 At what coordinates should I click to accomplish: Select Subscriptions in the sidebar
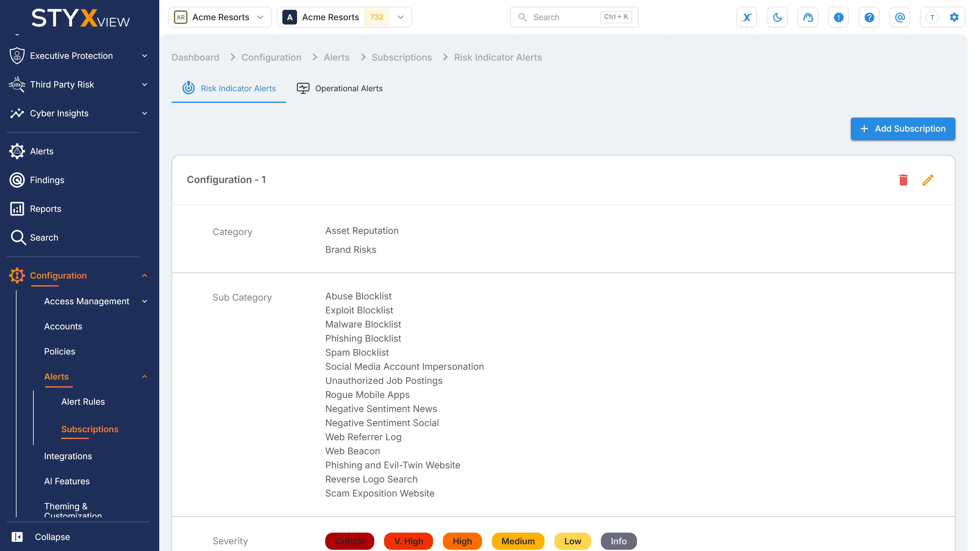[x=90, y=429]
